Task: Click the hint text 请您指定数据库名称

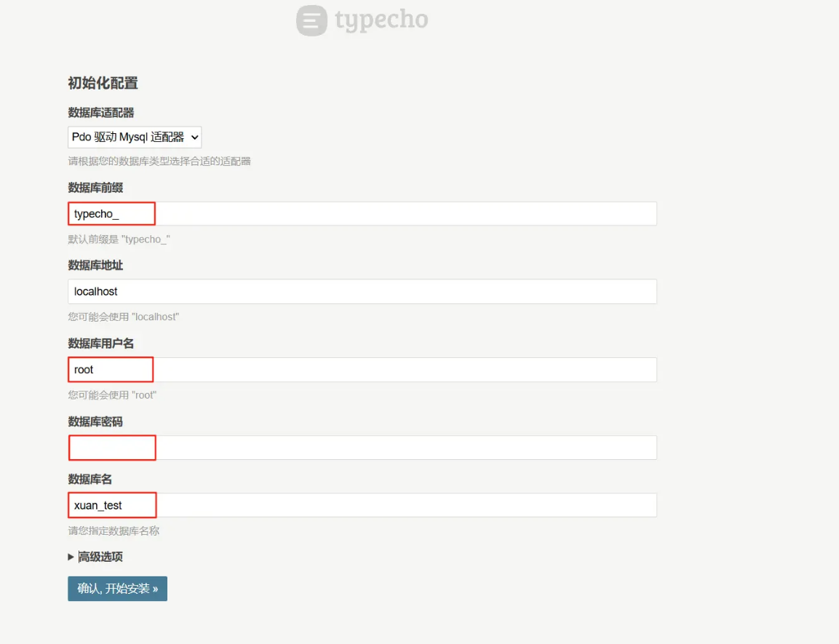Action: click(114, 530)
